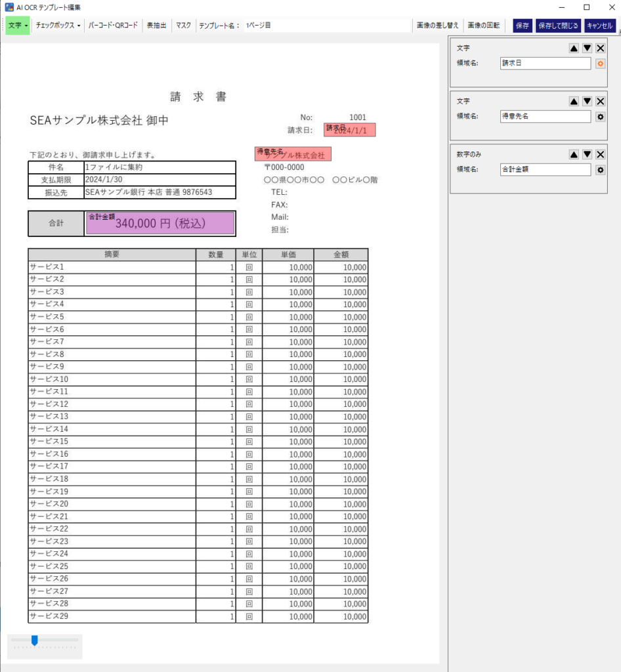Click the 請求書 title text
The image size is (621, 672).
point(198,96)
